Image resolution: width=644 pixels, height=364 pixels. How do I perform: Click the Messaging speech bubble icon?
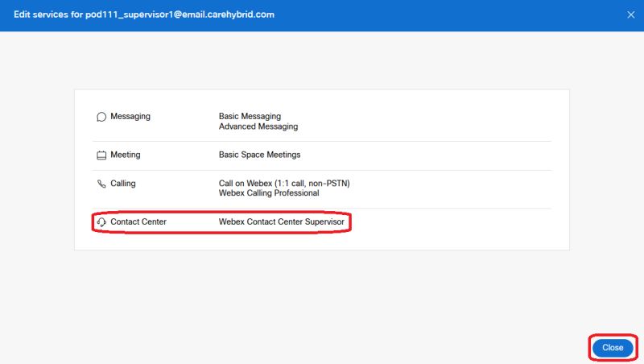(x=101, y=117)
